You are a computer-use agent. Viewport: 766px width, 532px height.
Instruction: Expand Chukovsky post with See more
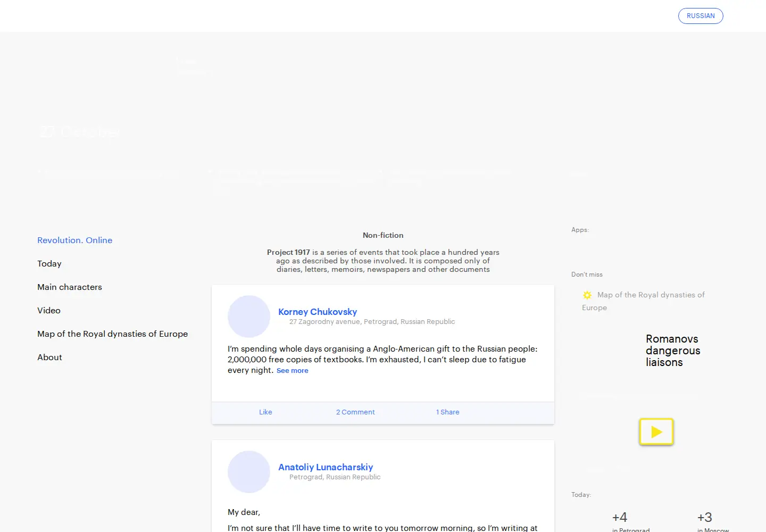pyautogui.click(x=292, y=371)
